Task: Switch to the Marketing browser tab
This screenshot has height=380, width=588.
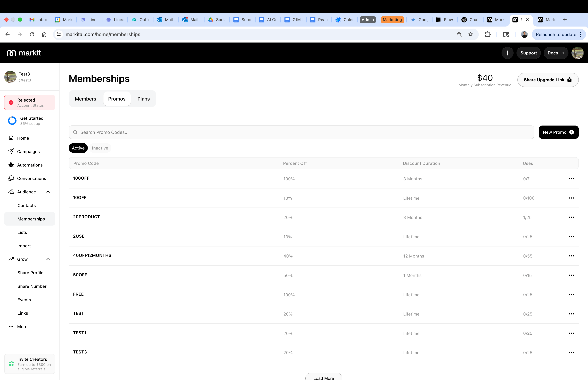Action: point(392,20)
